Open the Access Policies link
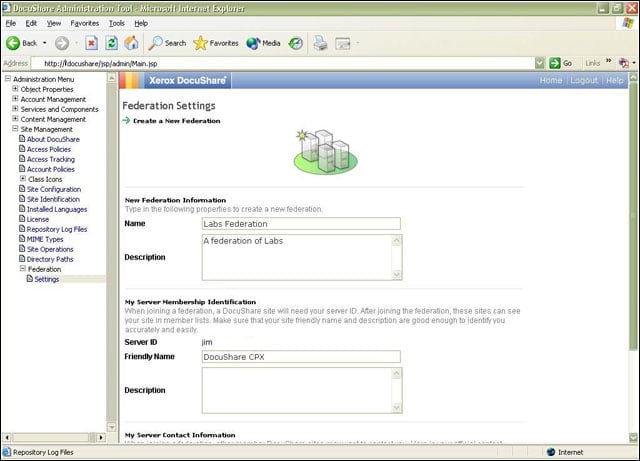This screenshot has height=461, width=640. pos(49,149)
